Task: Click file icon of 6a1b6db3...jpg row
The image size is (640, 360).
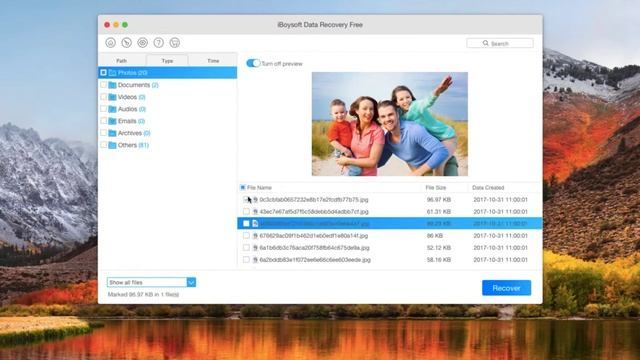Action: (x=255, y=247)
